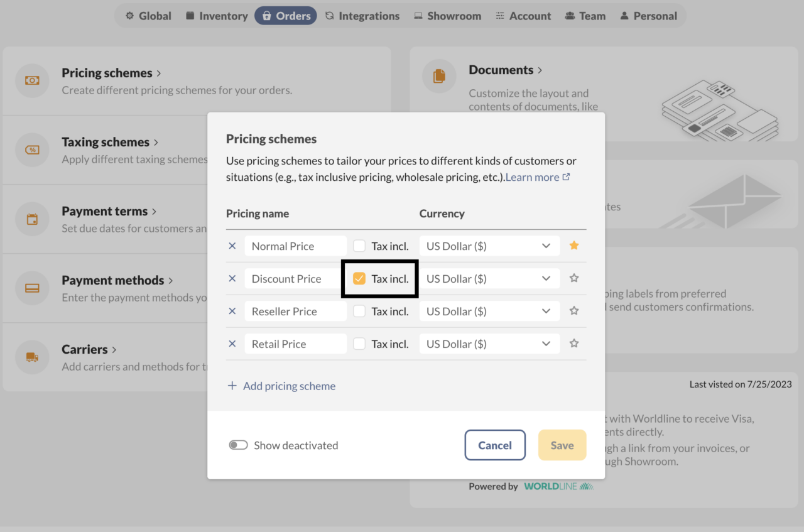Open the Global settings tab
The image size is (804, 532).
pyautogui.click(x=148, y=16)
